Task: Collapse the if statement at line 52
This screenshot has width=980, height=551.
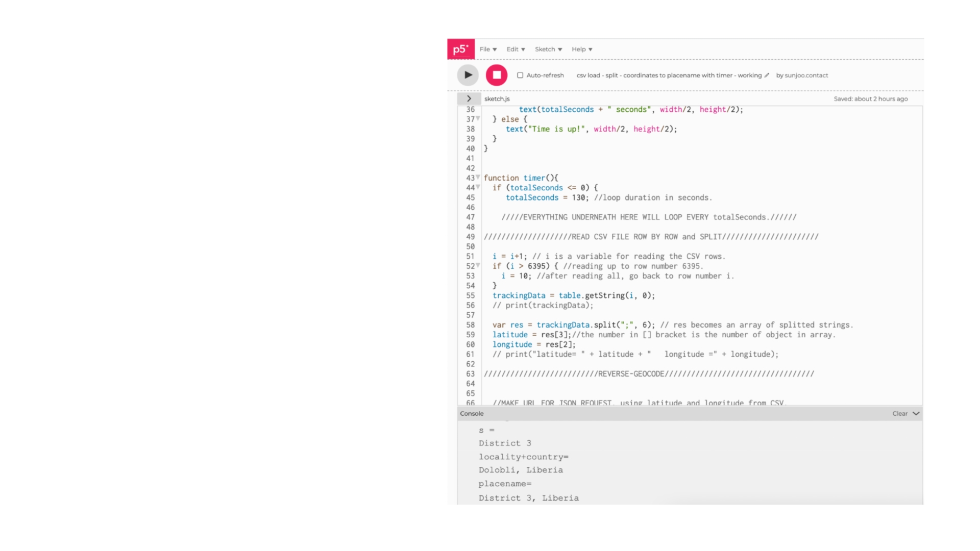Action: pyautogui.click(x=478, y=265)
